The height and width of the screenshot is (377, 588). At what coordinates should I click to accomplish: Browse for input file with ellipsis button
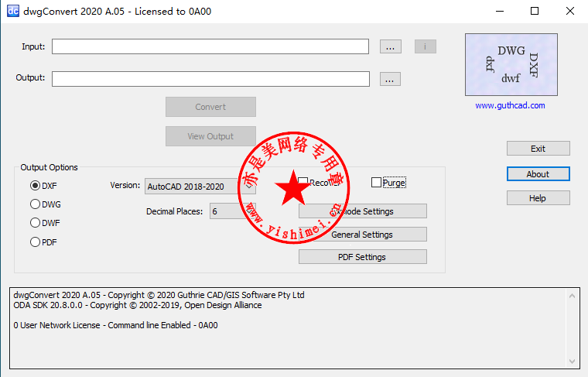[x=390, y=47]
